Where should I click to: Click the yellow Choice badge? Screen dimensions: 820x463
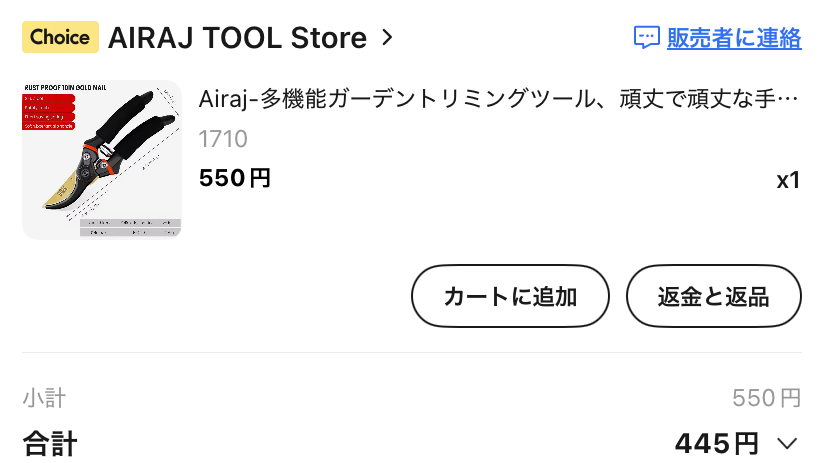pyautogui.click(x=60, y=38)
